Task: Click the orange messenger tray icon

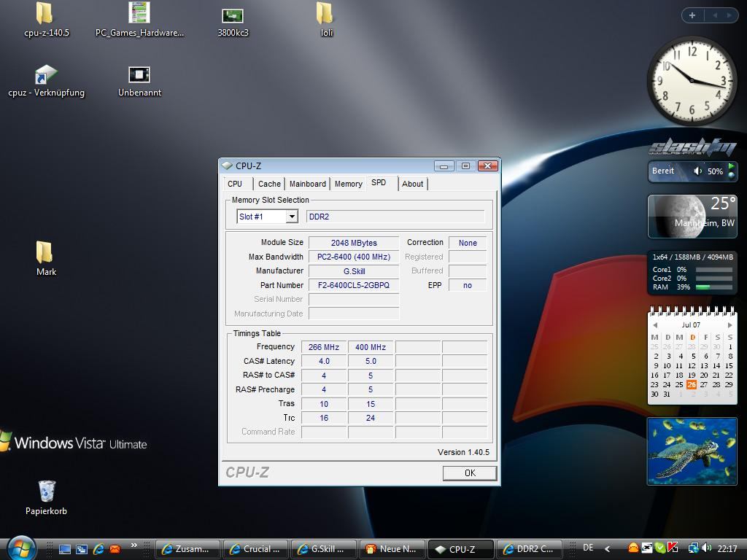Action: point(633,548)
